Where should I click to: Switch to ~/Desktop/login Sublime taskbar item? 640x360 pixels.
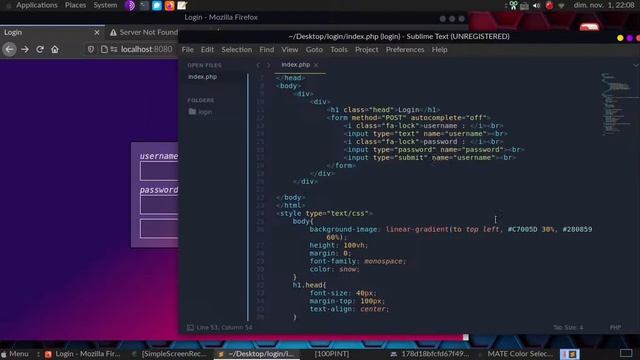[256, 354]
